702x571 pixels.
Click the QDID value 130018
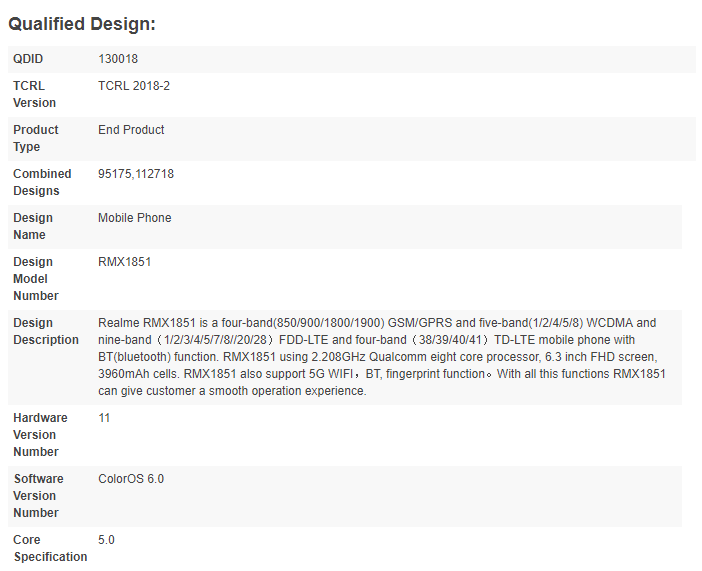click(x=118, y=59)
